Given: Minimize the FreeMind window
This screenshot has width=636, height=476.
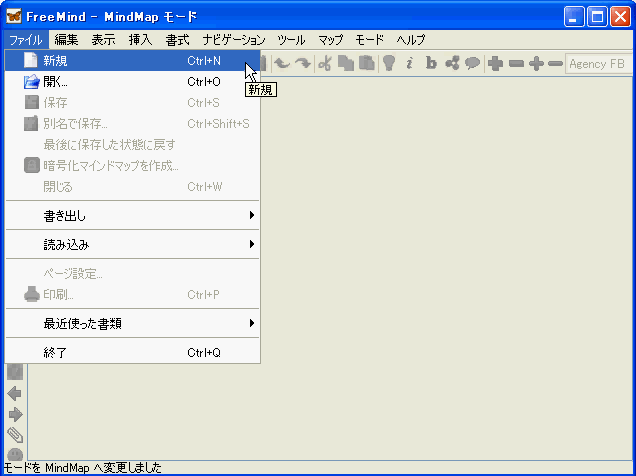Looking at the screenshot, I should pos(574,17).
